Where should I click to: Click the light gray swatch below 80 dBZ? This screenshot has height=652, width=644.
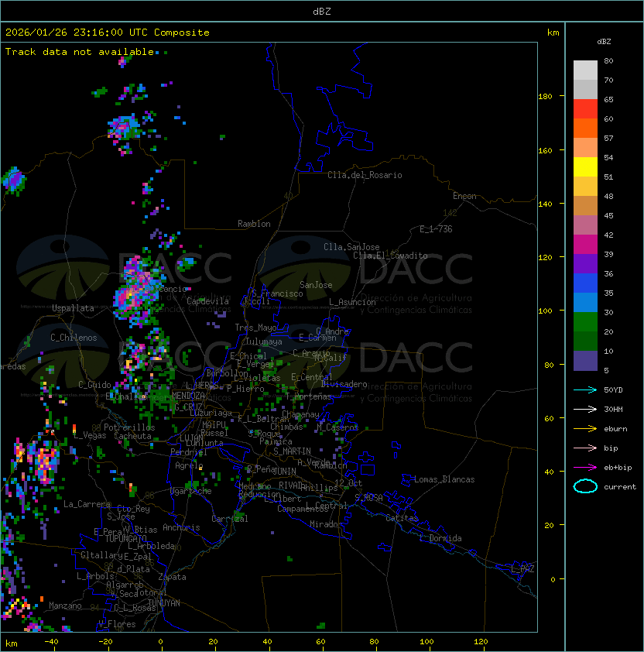click(585, 70)
